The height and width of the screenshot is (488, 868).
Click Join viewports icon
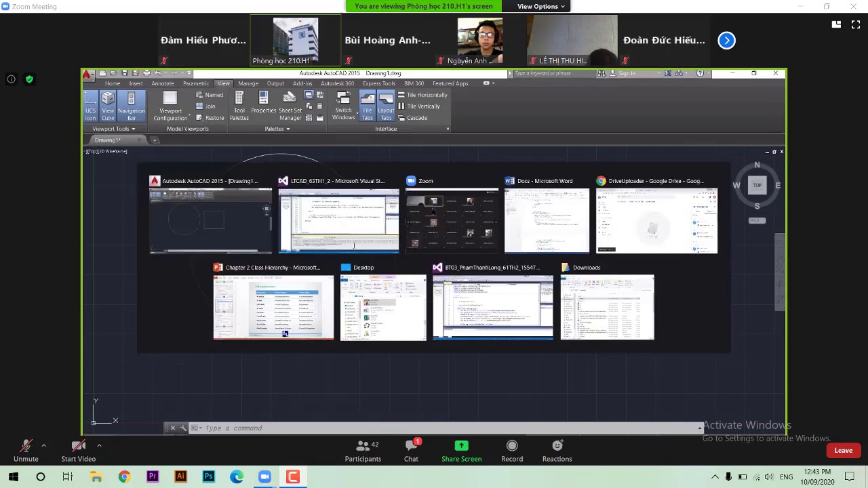click(x=205, y=106)
